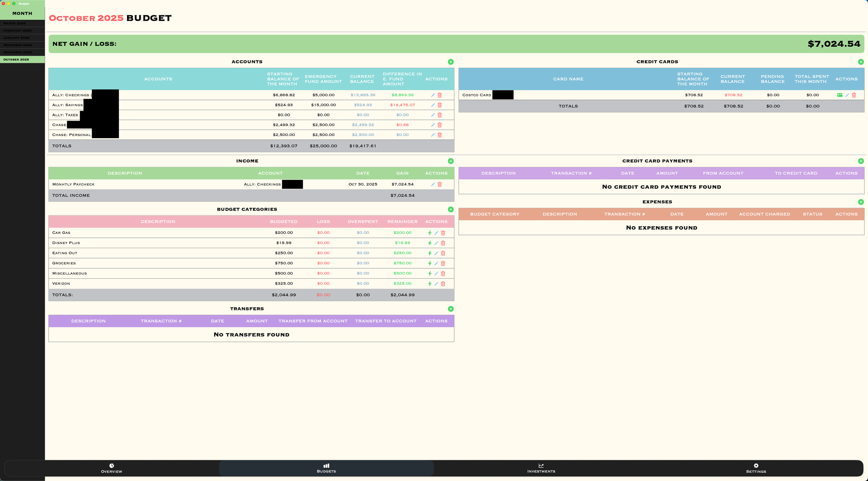Edit the Monthly Paycheck income entry
The image size is (868, 481).
pyautogui.click(x=433, y=184)
